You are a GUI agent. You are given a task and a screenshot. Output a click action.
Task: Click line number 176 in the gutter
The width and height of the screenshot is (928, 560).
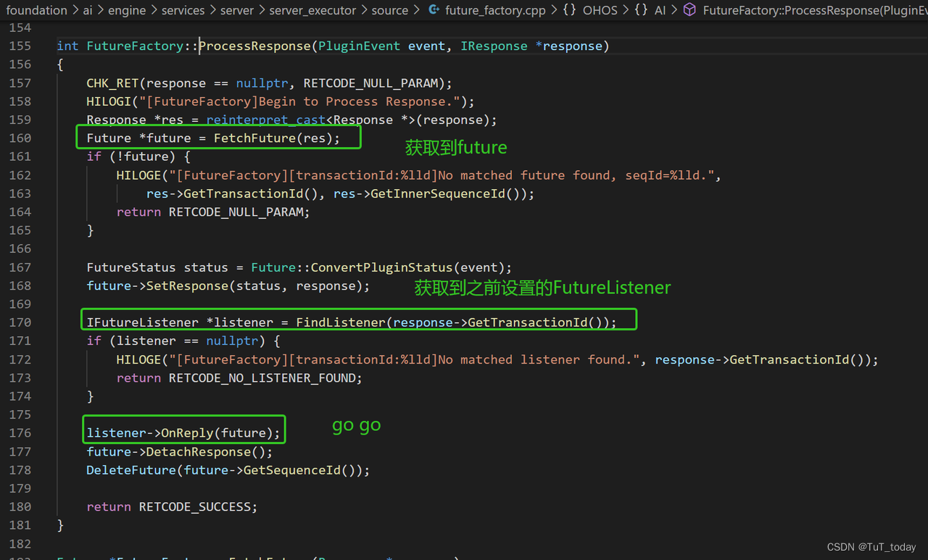click(20, 433)
